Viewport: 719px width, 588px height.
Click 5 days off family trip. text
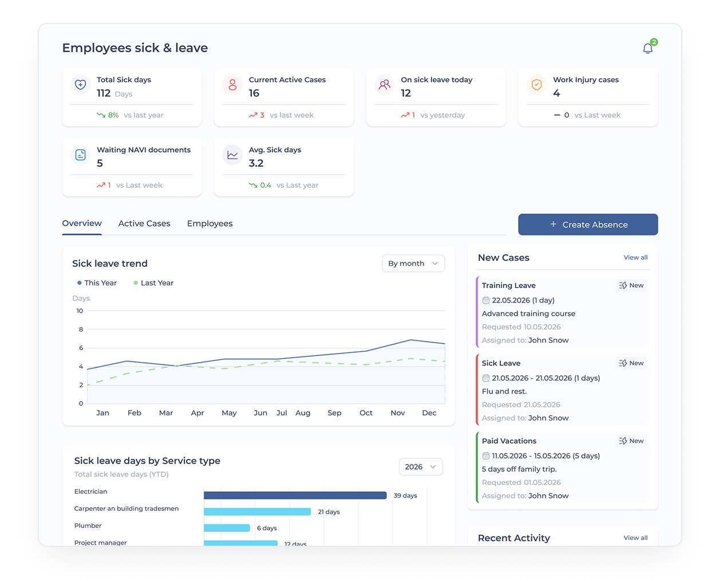(x=519, y=470)
